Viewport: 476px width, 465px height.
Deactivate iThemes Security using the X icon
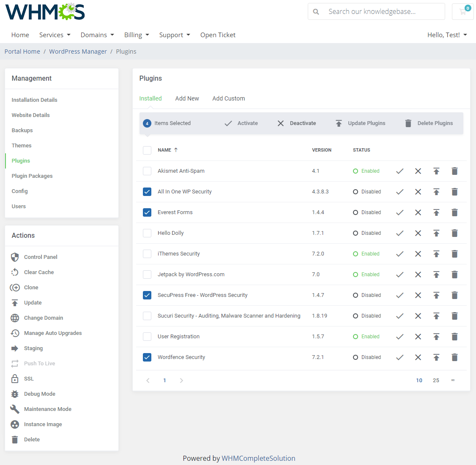click(418, 254)
